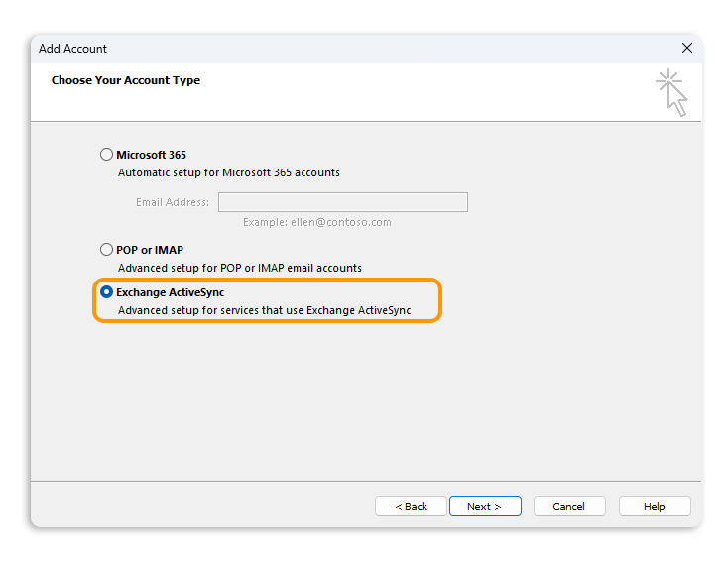The image size is (728, 565).
Task: Close the Add Account window
Action: (x=687, y=48)
